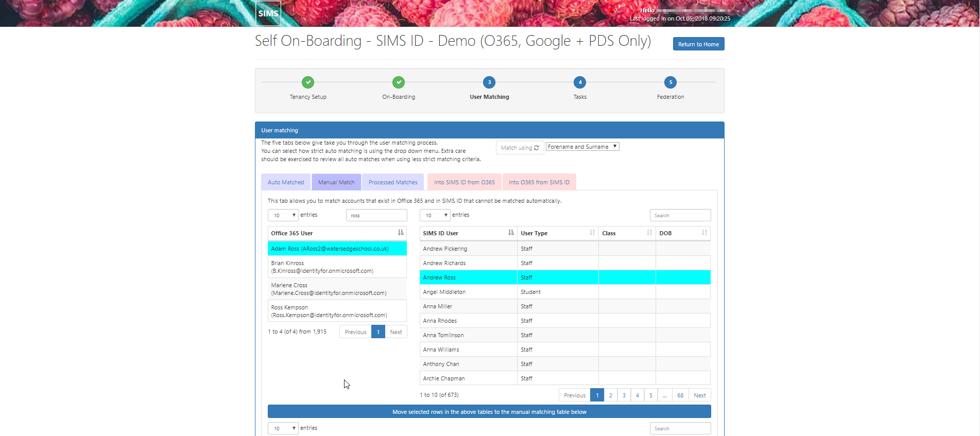The image size is (980, 436).
Task: Select the Andrew Richards SIMS ID row
Action: (565, 263)
